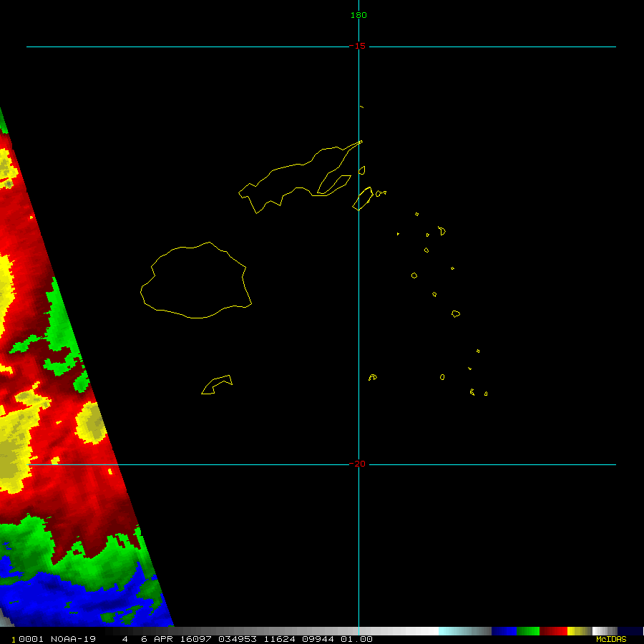Click the 16097 Julian day value
Viewport: 644px width, 644px height.
coord(196,639)
